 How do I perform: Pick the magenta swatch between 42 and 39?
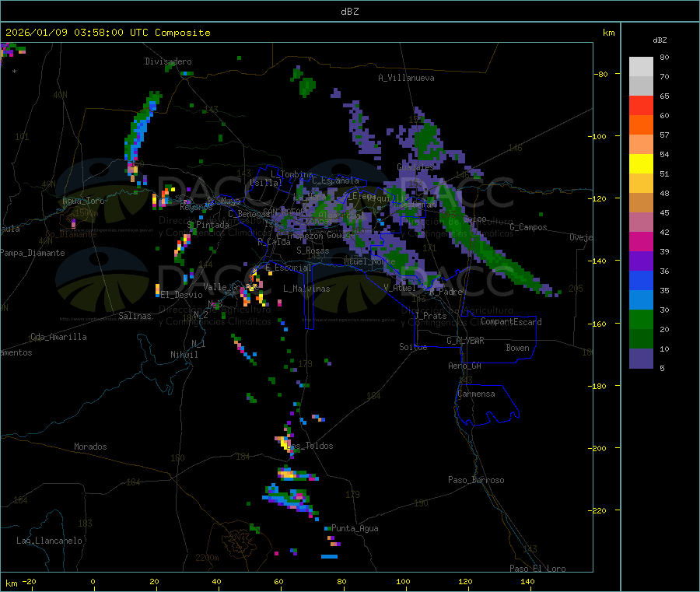click(641, 241)
